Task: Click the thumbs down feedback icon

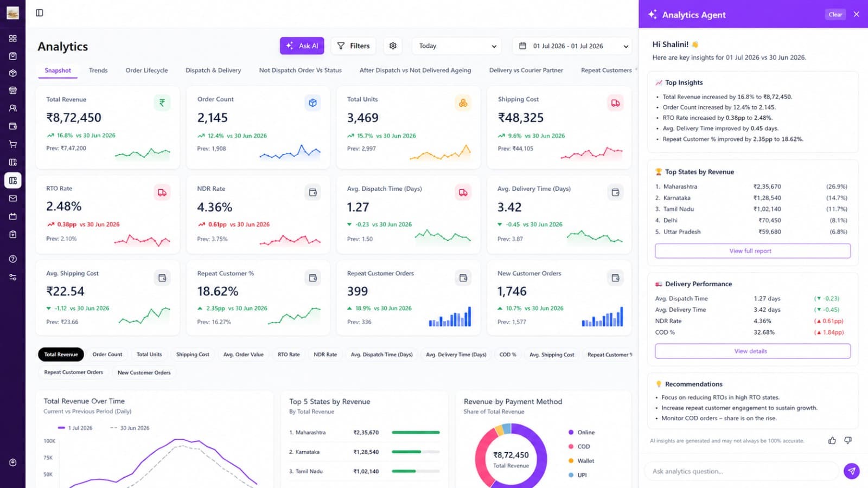Action: [x=848, y=440]
